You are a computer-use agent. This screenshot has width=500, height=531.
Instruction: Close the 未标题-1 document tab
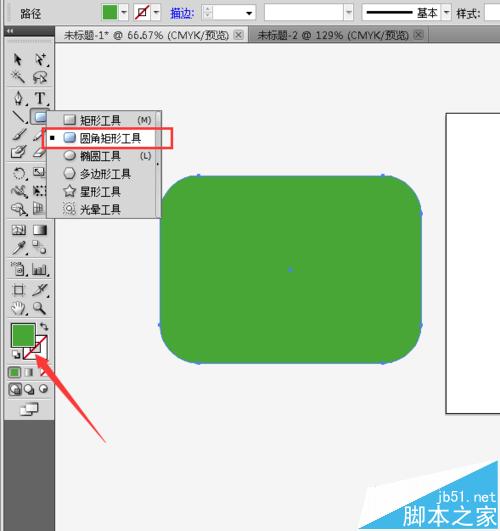239,35
